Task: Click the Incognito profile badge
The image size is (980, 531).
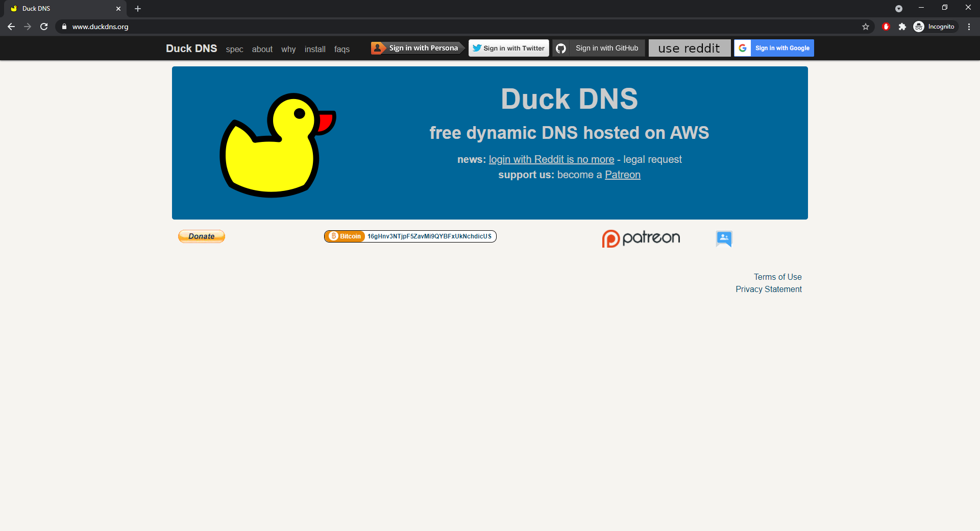Action: pos(935,27)
